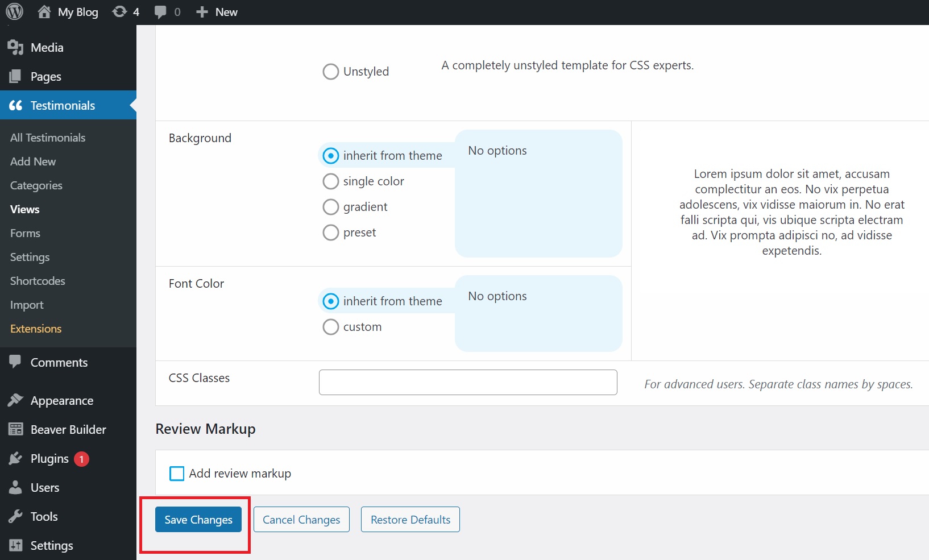Click the Plugins plug icon
Screen dimensions: 929x560
(x=15, y=458)
